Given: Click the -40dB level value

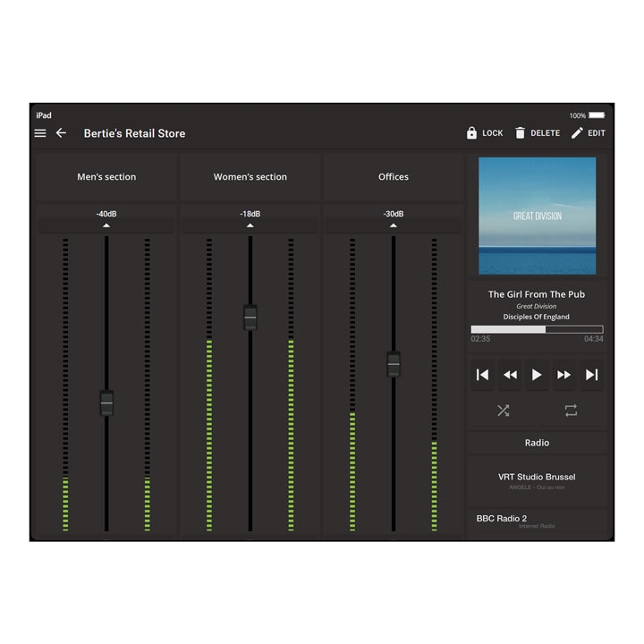Looking at the screenshot, I should point(106,214).
